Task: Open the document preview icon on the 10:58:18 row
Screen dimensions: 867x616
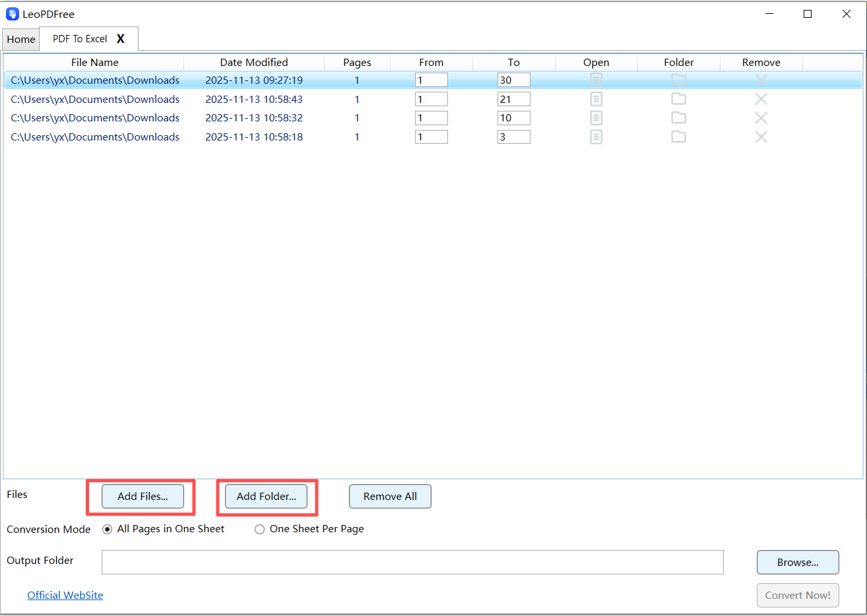Action: (596, 137)
